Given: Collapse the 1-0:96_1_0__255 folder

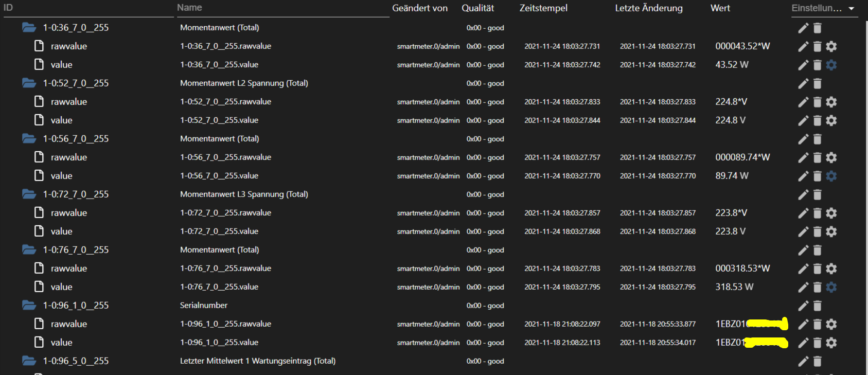Looking at the screenshot, I should point(29,305).
